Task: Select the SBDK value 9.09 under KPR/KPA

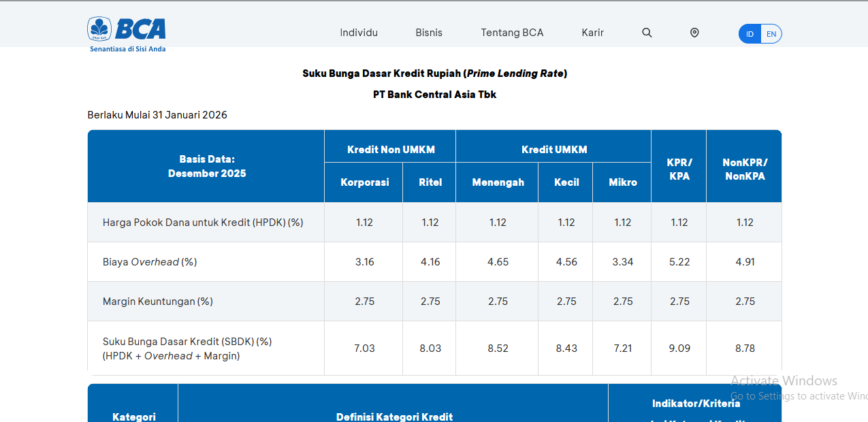Action: point(678,348)
